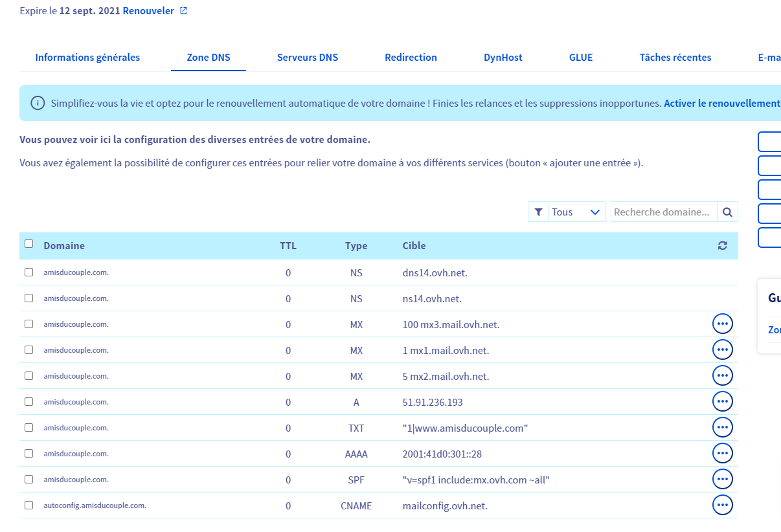Select the checkbox for the AAAA record row
Image resolution: width=781 pixels, height=532 pixels.
click(28, 454)
